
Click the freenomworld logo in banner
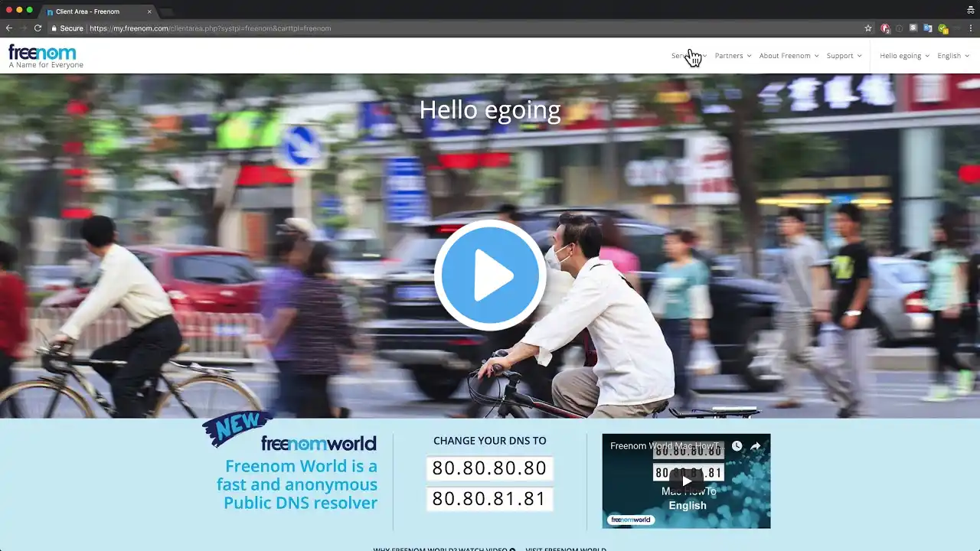click(x=318, y=443)
